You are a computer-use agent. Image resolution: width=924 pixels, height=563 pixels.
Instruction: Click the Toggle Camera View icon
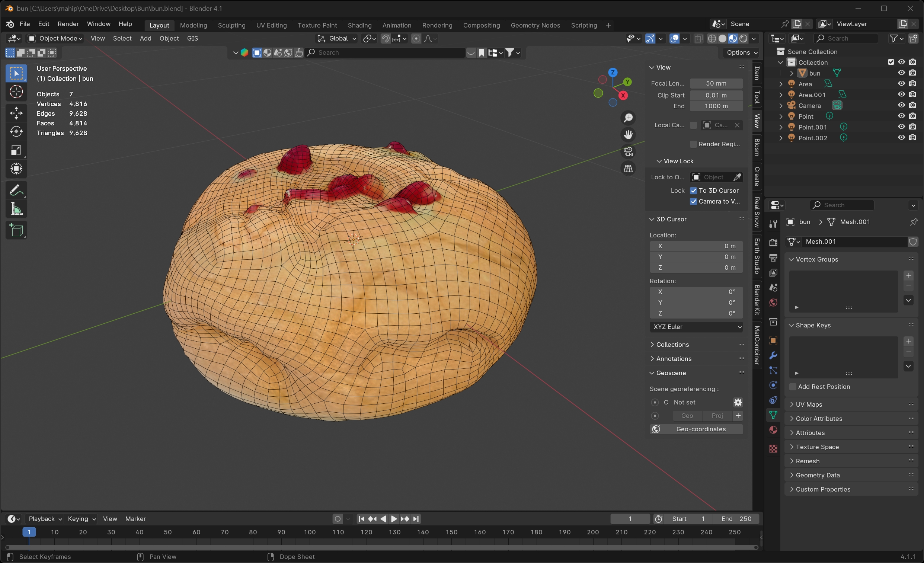(628, 151)
